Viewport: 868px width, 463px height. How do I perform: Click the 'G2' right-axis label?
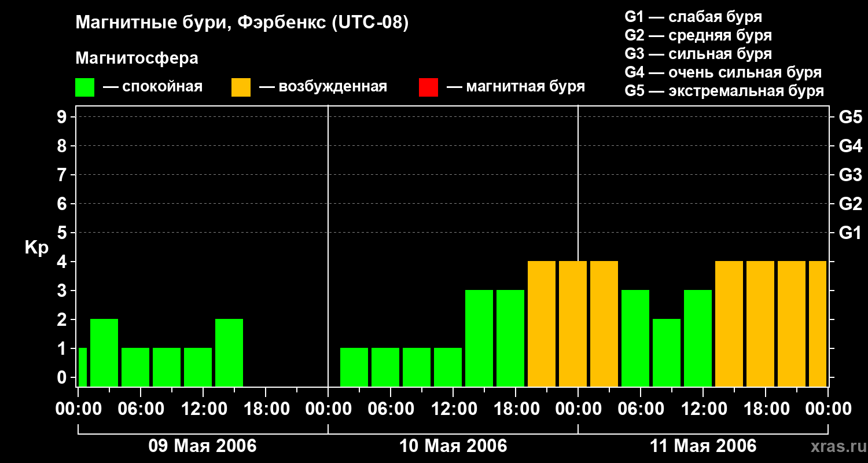pos(850,204)
